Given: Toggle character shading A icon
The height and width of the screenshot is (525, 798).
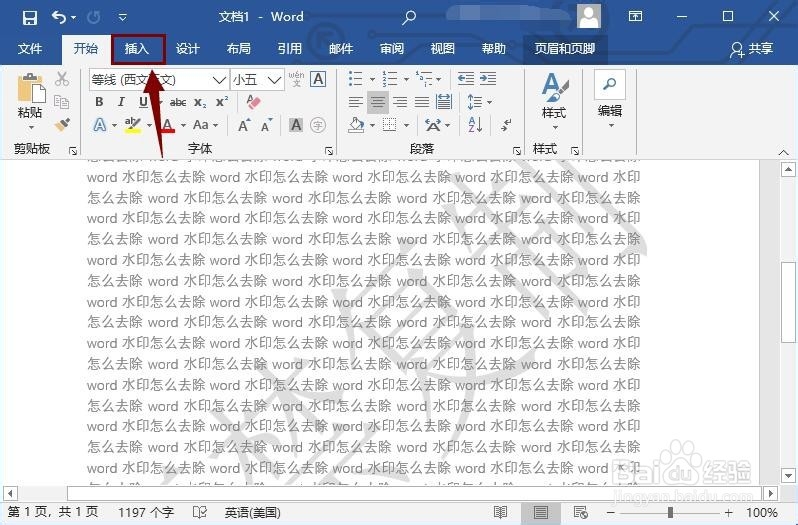Looking at the screenshot, I should pyautogui.click(x=296, y=125).
